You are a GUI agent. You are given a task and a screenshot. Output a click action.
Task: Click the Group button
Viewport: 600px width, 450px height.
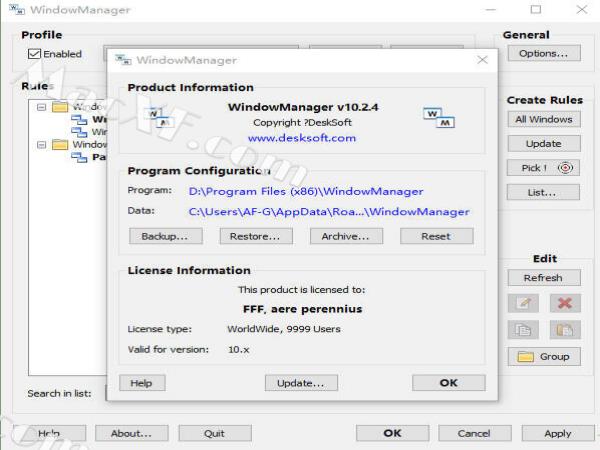[544, 357]
